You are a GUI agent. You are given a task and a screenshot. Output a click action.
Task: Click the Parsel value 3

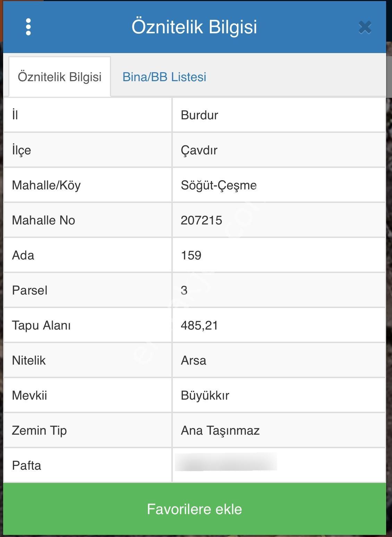click(184, 290)
